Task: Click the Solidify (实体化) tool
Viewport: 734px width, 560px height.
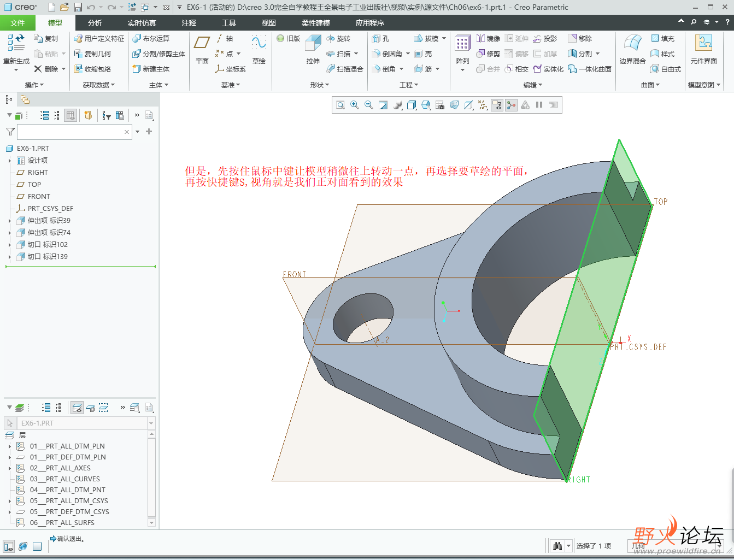Action: (x=548, y=69)
